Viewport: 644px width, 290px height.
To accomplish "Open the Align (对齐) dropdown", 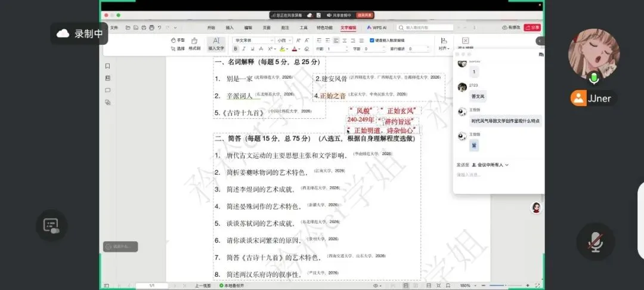I will pos(444,44).
